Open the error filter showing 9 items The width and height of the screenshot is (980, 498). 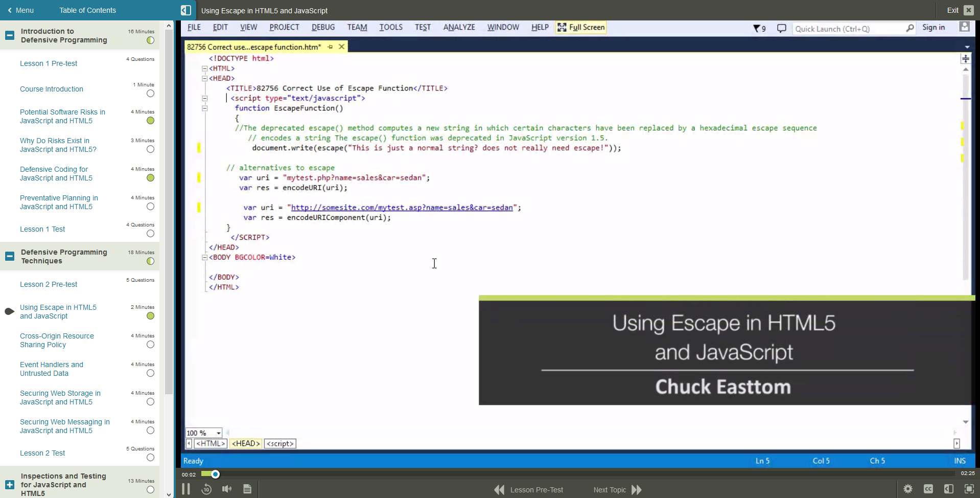(x=759, y=29)
